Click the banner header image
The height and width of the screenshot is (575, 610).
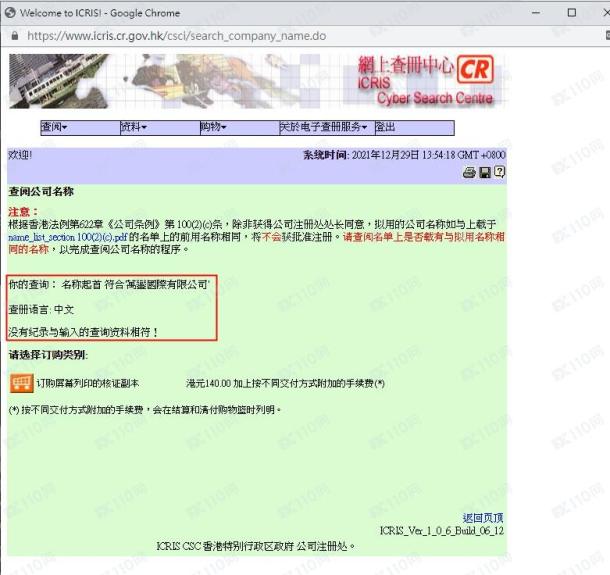click(x=258, y=81)
